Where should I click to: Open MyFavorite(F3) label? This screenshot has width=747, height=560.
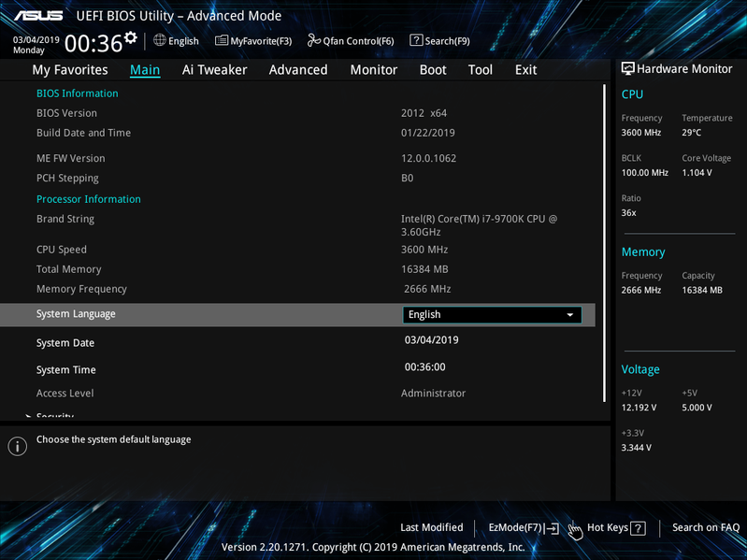pos(261,41)
